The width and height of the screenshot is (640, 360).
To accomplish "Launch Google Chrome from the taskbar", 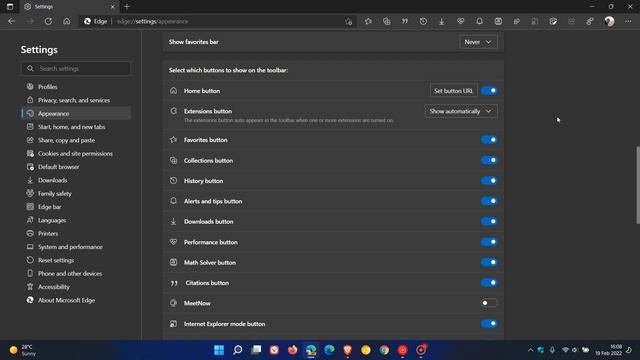I will coord(384,350).
